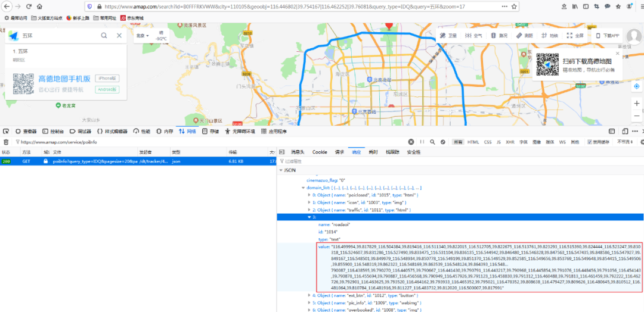Clear network log with trash icon
Viewport: 644px width, 312px height.
[x=6, y=142]
